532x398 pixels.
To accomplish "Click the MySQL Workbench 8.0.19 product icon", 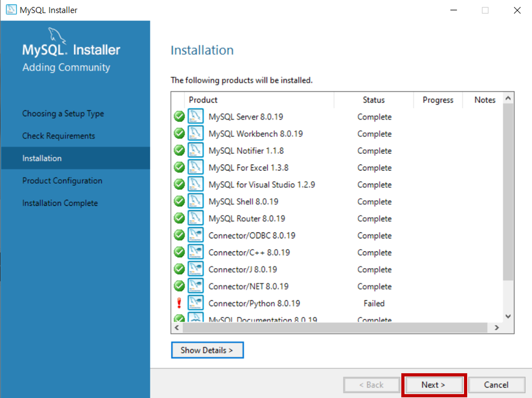I will (x=196, y=133).
